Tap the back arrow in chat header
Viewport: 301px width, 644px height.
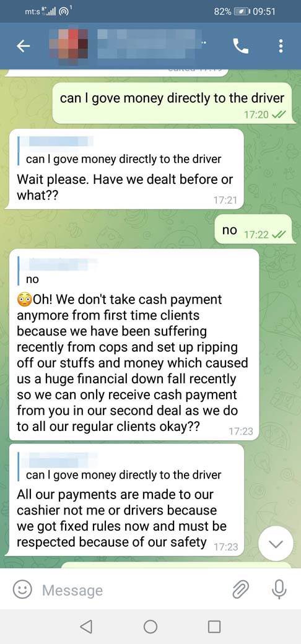[x=24, y=47]
